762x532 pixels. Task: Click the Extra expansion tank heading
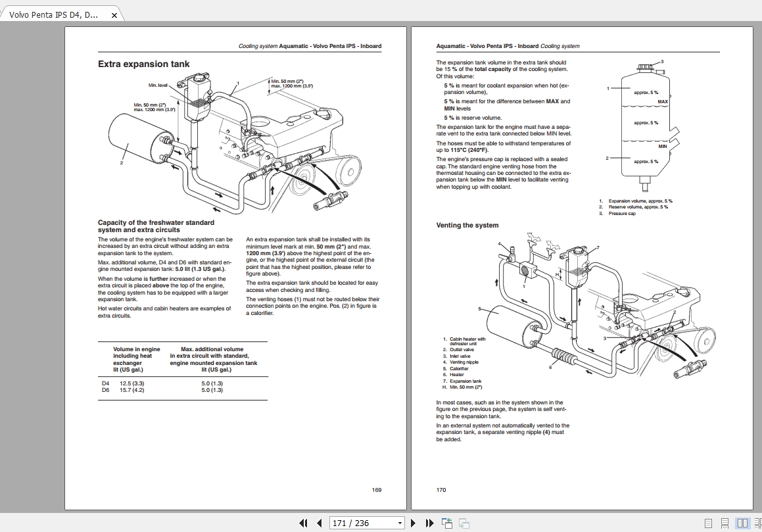tap(143, 64)
